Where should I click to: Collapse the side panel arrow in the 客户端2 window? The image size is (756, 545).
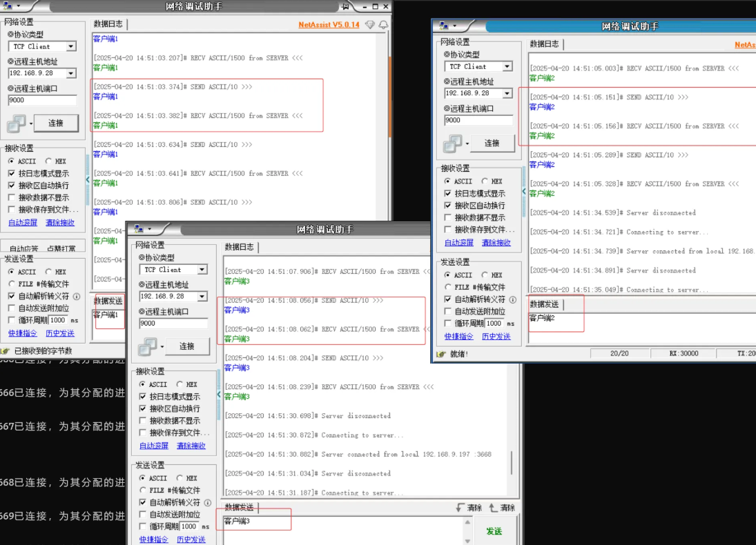(x=524, y=191)
